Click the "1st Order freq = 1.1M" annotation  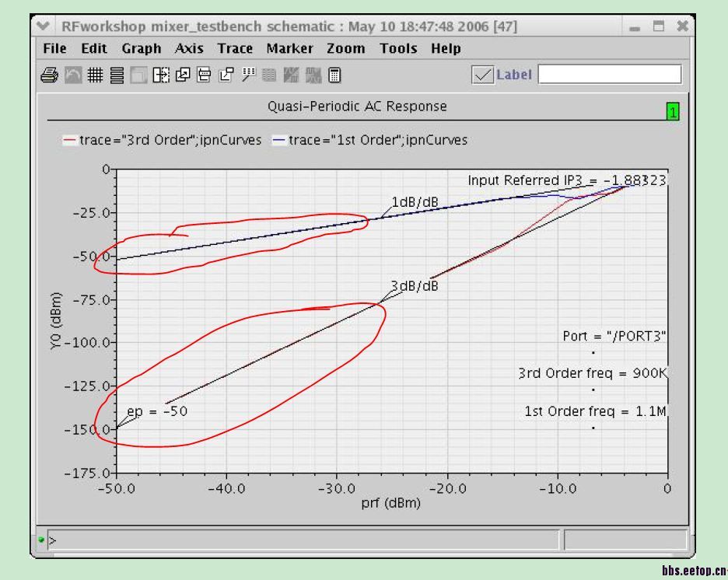tap(595, 411)
